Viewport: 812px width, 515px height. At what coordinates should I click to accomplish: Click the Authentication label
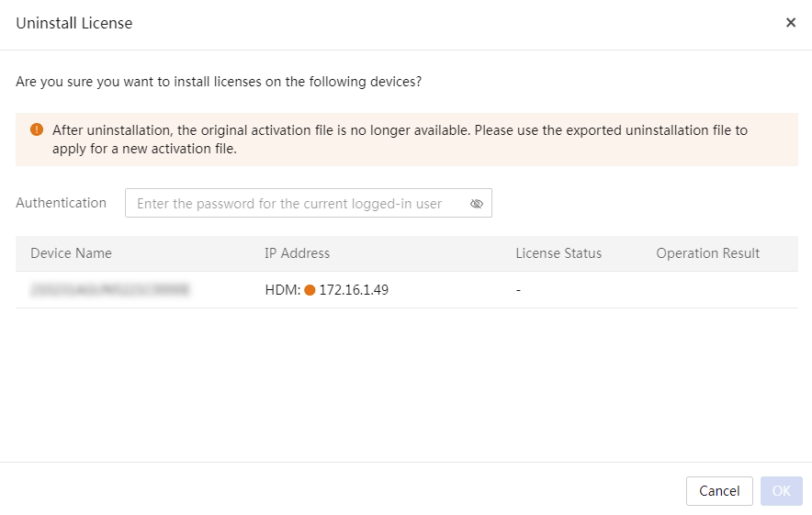click(61, 203)
